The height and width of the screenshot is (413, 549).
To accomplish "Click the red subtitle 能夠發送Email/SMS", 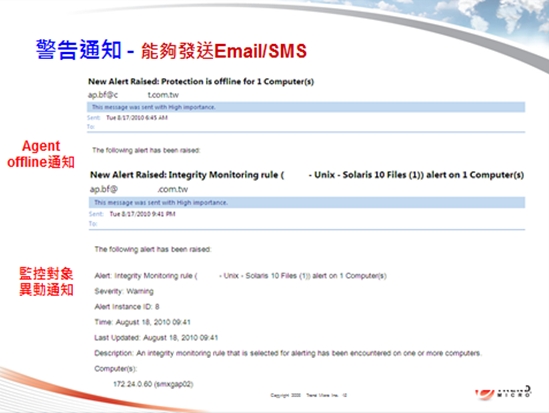I will pos(224,51).
